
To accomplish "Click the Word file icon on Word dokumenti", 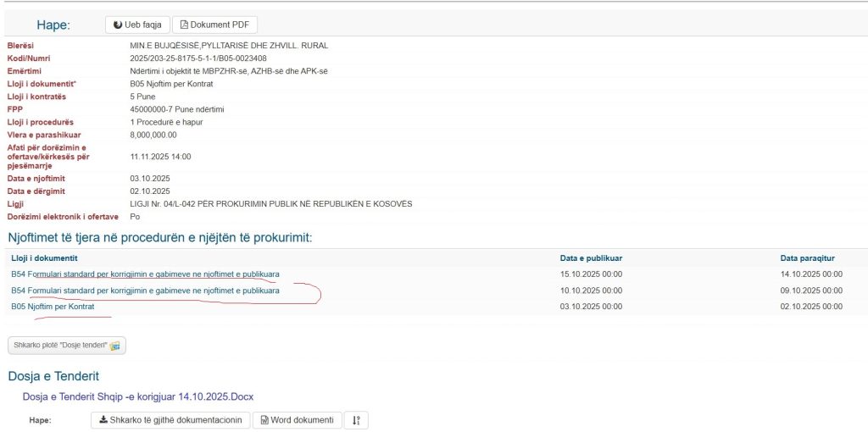I will coord(264,420).
